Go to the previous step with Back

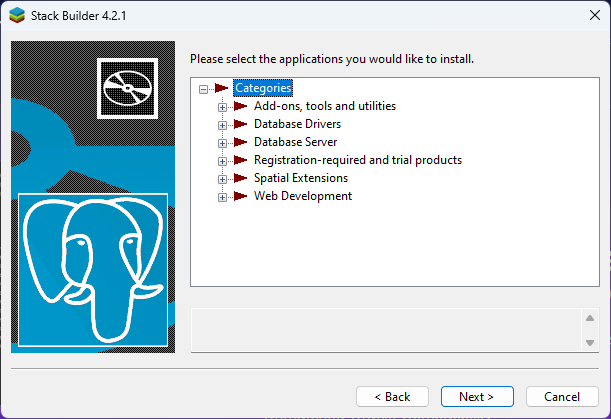(x=392, y=396)
